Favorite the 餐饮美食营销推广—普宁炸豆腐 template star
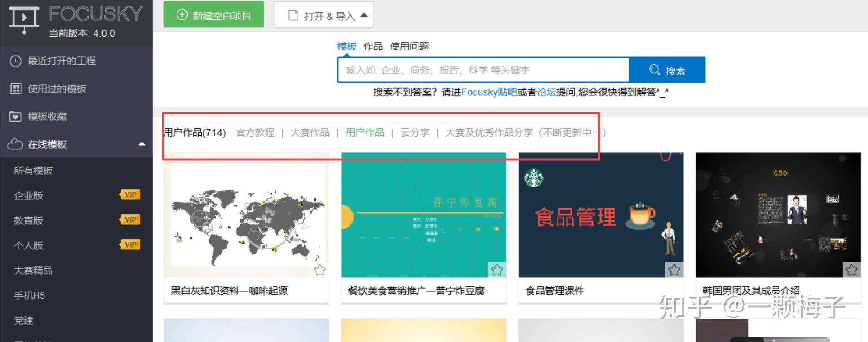 coord(497,270)
